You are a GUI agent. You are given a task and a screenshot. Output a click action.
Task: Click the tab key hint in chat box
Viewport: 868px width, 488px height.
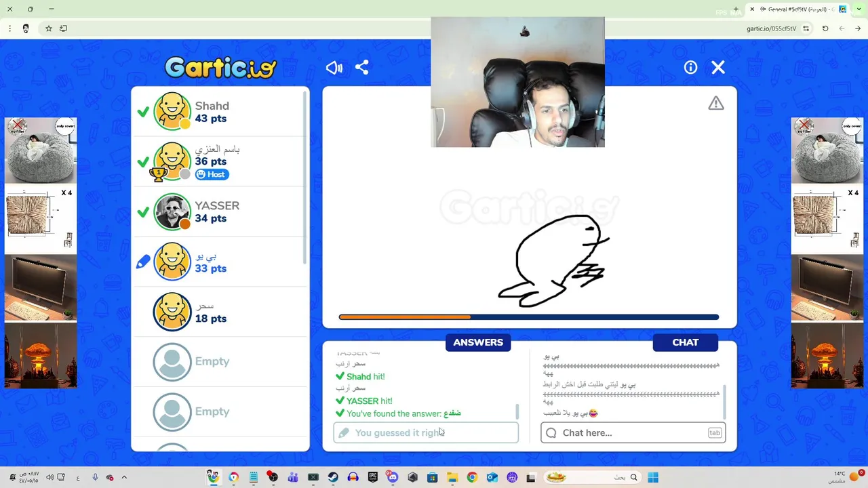point(715,432)
